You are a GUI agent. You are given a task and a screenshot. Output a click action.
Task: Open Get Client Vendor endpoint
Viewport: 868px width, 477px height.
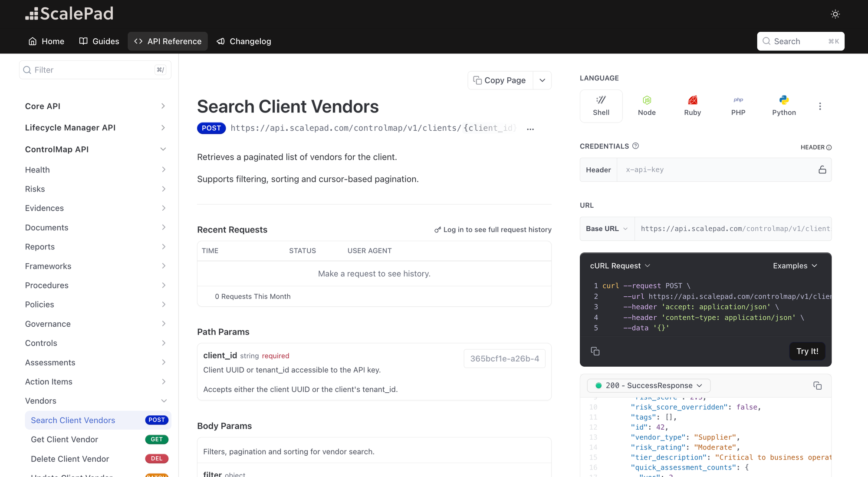[x=98, y=440]
